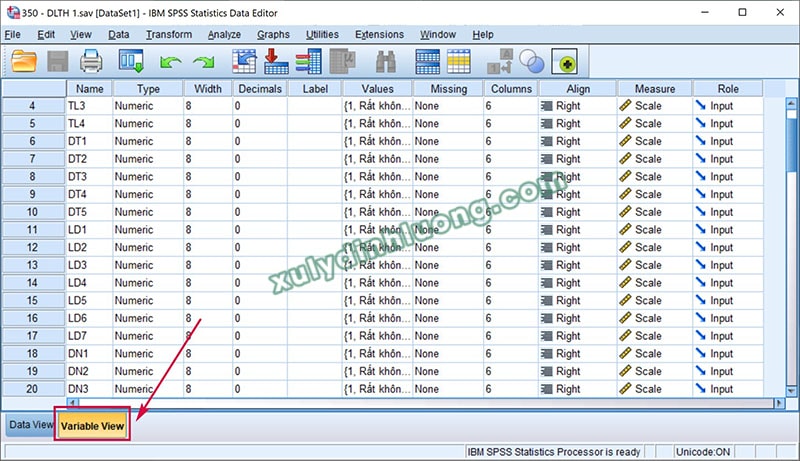The height and width of the screenshot is (461, 800).
Task: Select the Variable View tab
Action: coord(92,426)
